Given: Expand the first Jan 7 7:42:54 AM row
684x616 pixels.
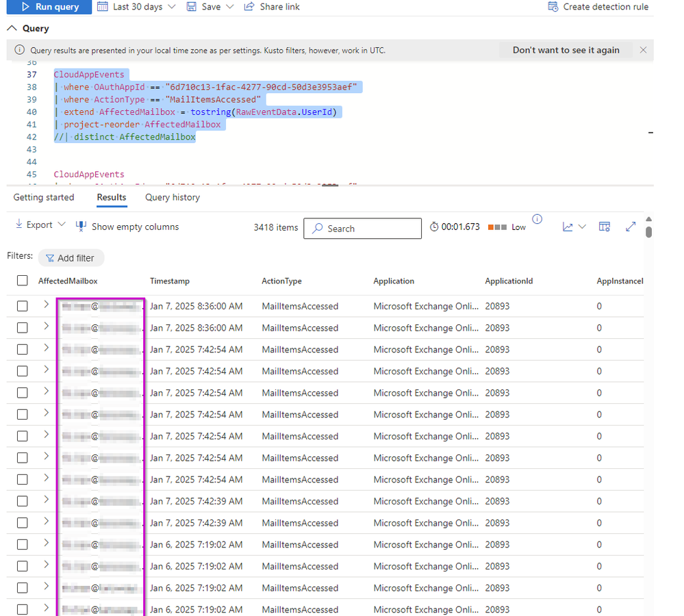Looking at the screenshot, I should [x=47, y=348].
